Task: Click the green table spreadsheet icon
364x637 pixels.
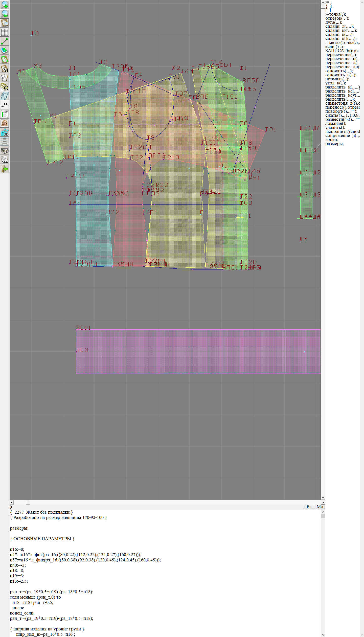Action: [x=5, y=114]
